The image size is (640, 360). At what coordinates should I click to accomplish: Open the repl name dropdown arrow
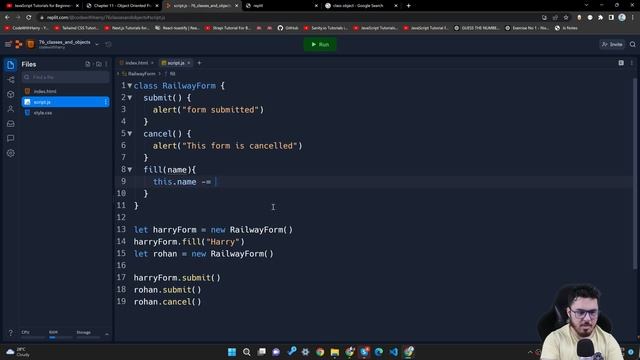(97, 44)
